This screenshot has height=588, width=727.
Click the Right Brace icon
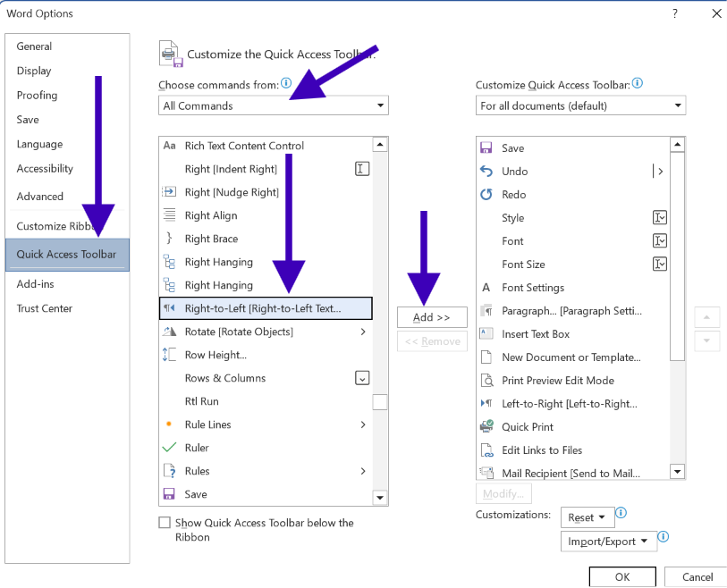[x=169, y=239]
